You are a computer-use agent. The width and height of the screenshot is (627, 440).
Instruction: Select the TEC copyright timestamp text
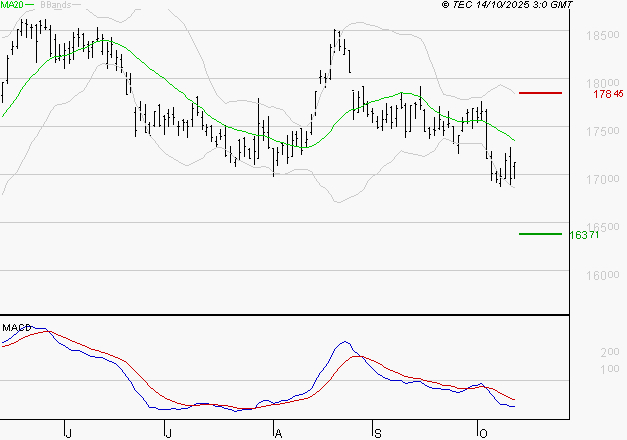click(x=507, y=5)
